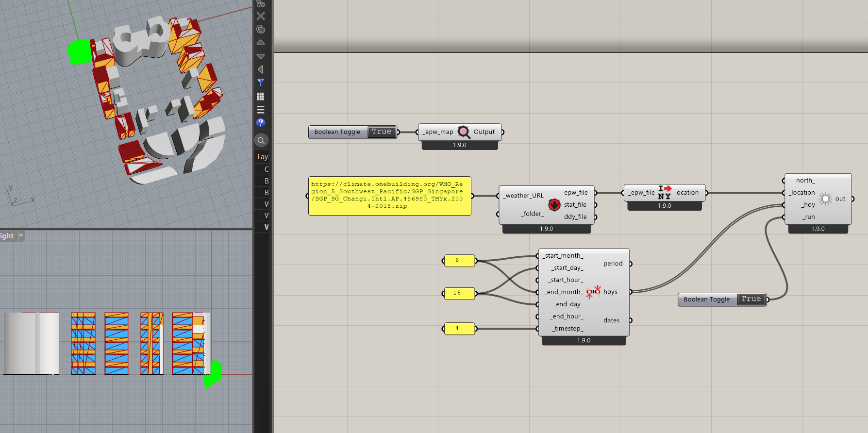Click the grid columns icon
Screen dimensions: 868x433
(261, 97)
